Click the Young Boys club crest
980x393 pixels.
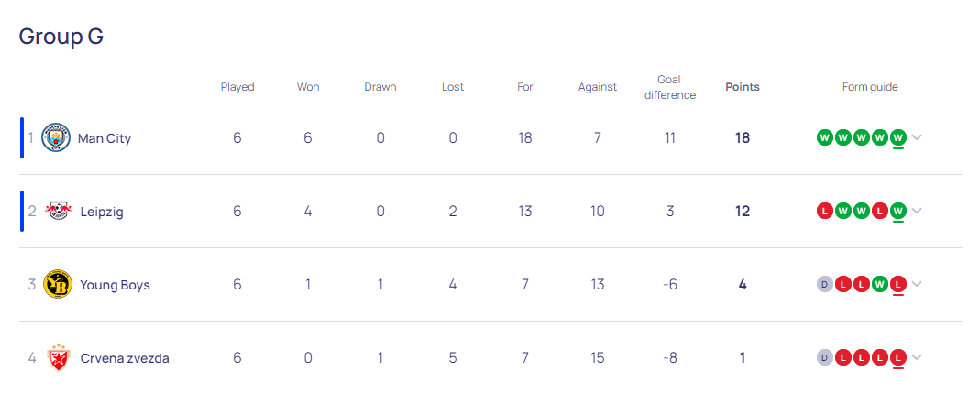click(58, 285)
